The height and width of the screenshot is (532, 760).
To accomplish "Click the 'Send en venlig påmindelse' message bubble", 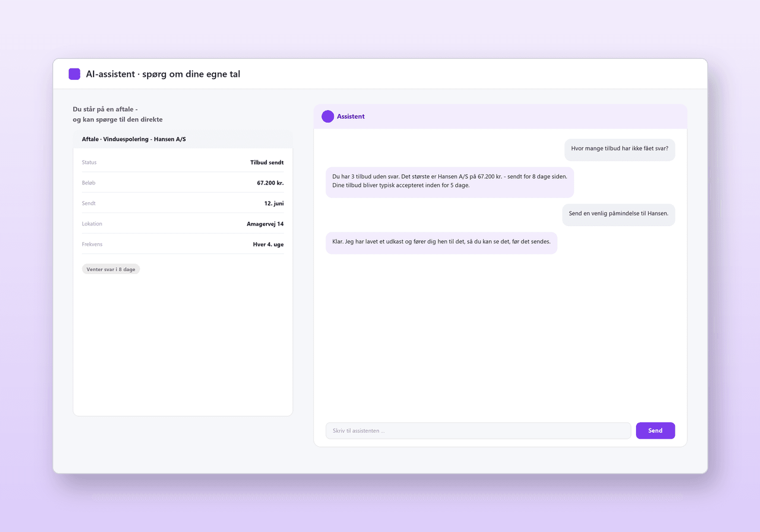I will pos(618,214).
